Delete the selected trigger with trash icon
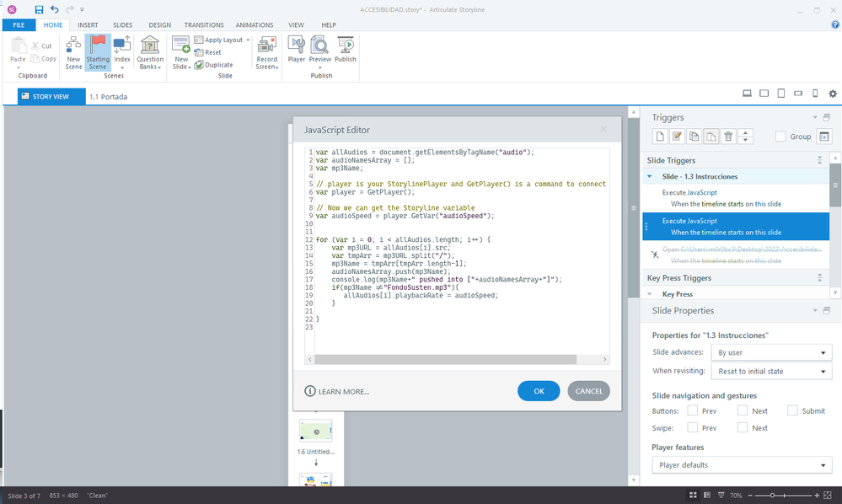The width and height of the screenshot is (842, 504). click(x=729, y=137)
